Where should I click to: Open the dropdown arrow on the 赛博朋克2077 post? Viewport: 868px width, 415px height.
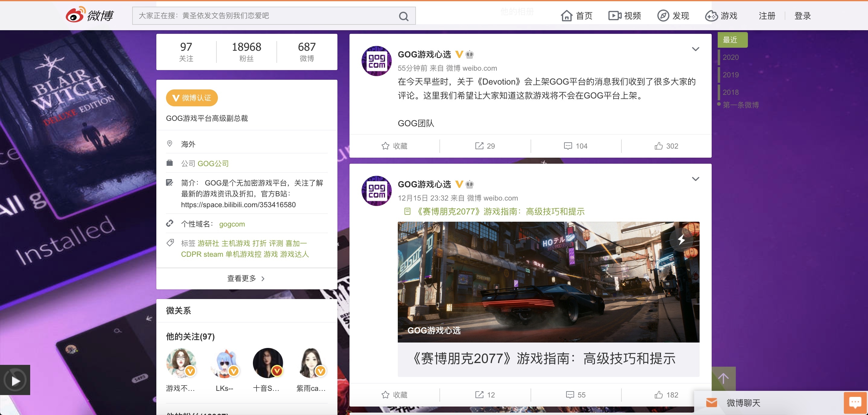point(695,179)
